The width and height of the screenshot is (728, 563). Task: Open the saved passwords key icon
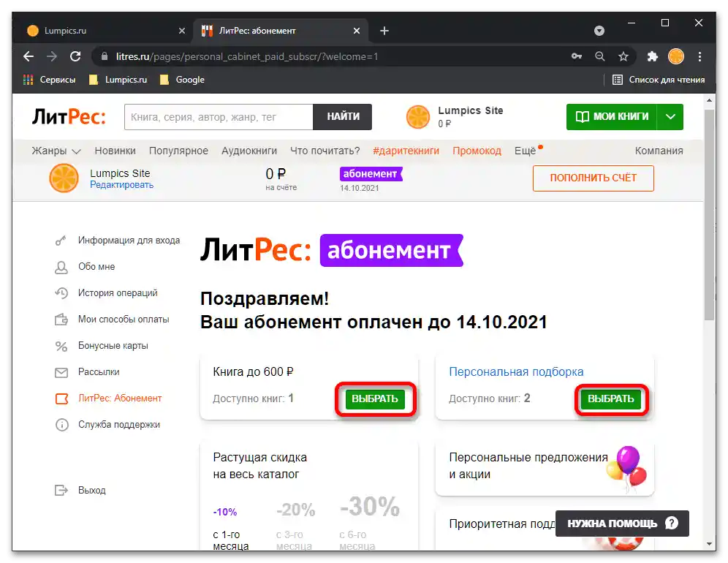pyautogui.click(x=577, y=57)
